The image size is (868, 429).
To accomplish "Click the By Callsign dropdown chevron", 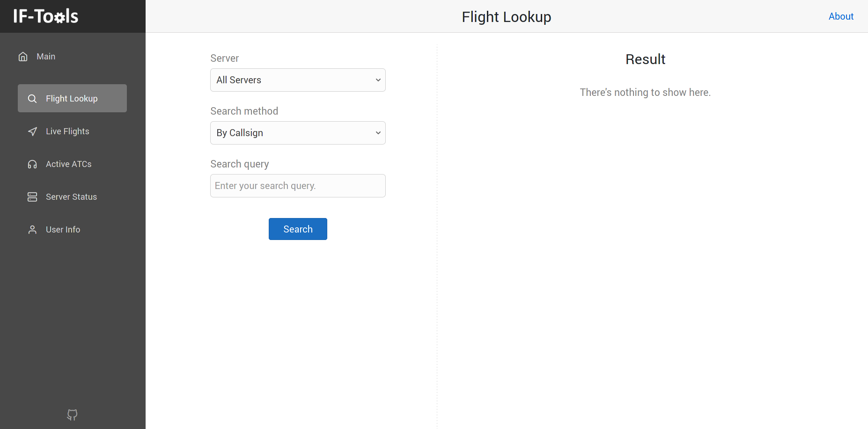I will 378,133.
